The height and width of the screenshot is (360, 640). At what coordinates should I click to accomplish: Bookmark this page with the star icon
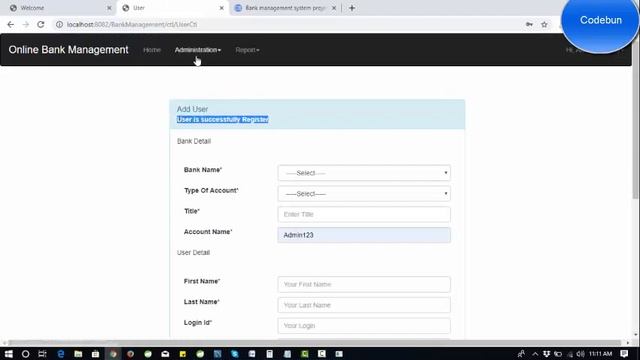click(544, 24)
